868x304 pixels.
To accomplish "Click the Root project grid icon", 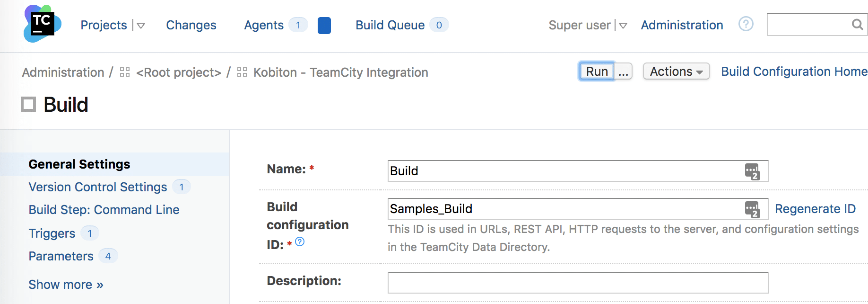I will (125, 72).
